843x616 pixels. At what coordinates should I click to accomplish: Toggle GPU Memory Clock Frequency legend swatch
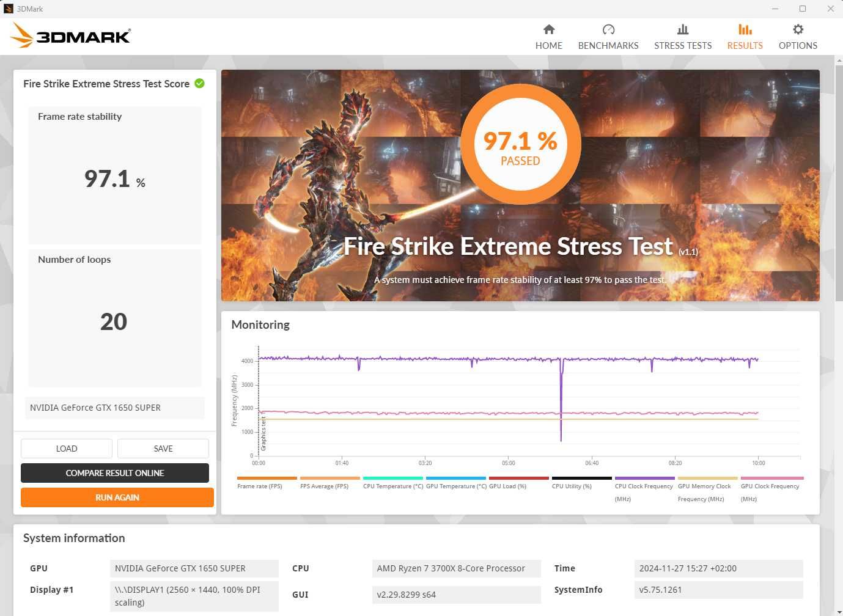pyautogui.click(x=708, y=479)
